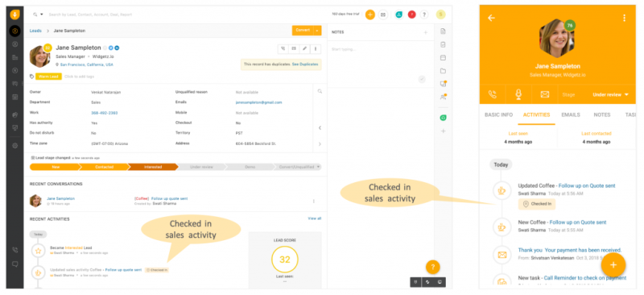Set the lead stage to Demo
Viewport: 644px width, 295px height.
point(250,167)
